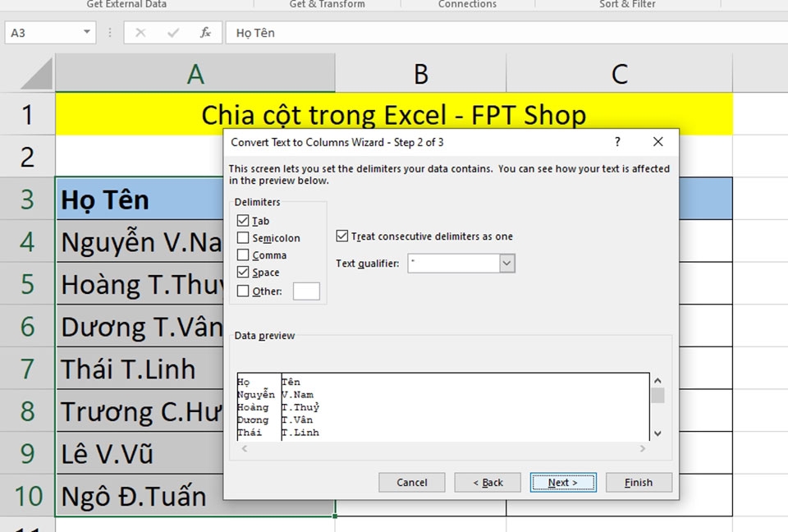The width and height of the screenshot is (788, 532).
Task: Select row 4 header
Action: pyautogui.click(x=27, y=241)
